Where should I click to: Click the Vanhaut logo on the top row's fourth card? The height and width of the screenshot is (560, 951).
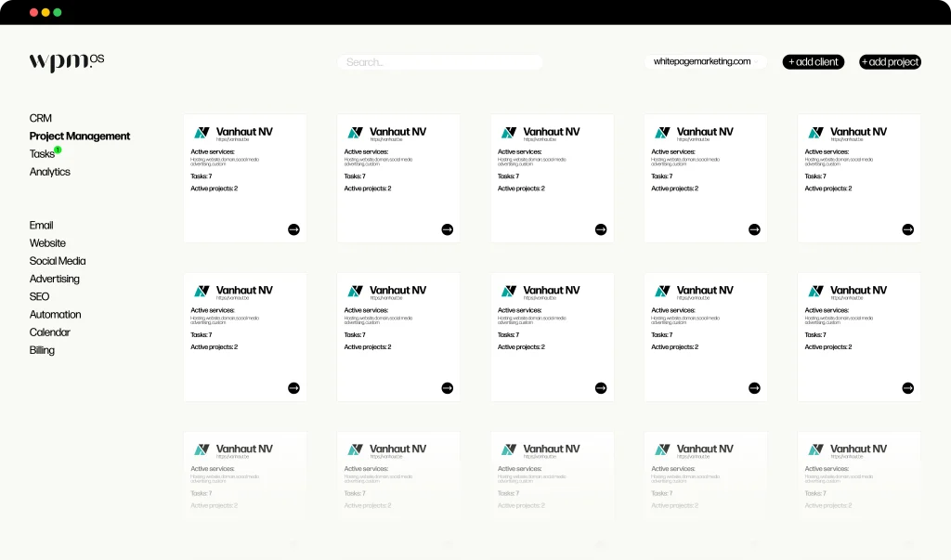[x=662, y=133]
